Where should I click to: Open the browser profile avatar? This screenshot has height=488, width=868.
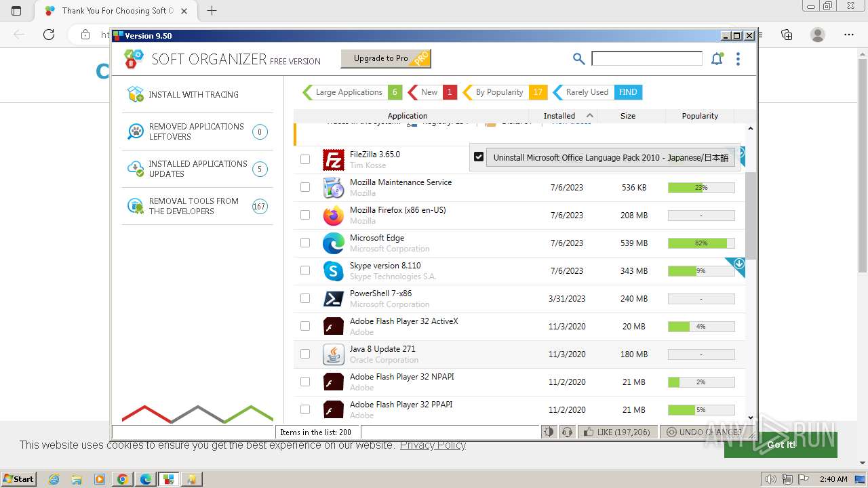[818, 35]
